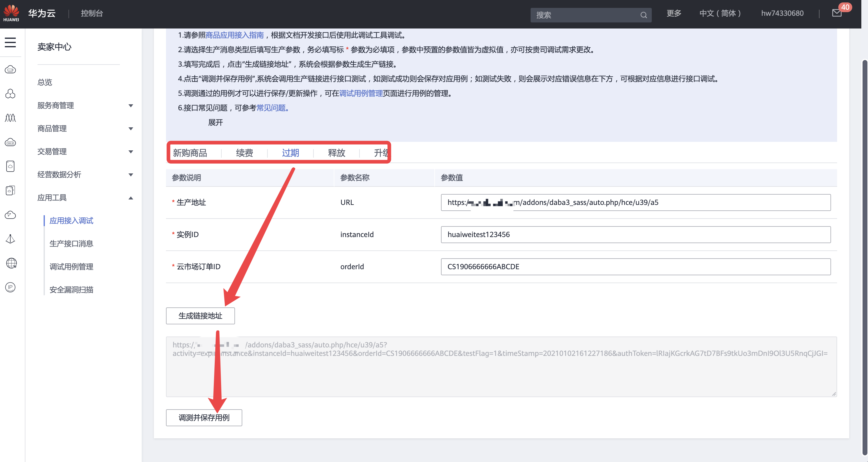Click the search magnifier icon
Viewport: 868px width, 462px height.
(x=644, y=15)
